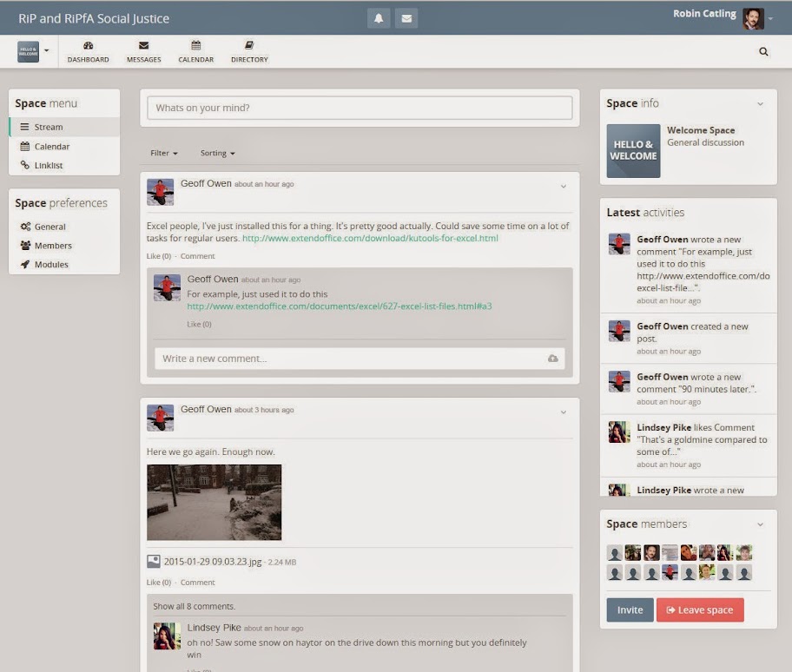Click first member avatar in Space members
The width and height of the screenshot is (792, 672).
(614, 553)
